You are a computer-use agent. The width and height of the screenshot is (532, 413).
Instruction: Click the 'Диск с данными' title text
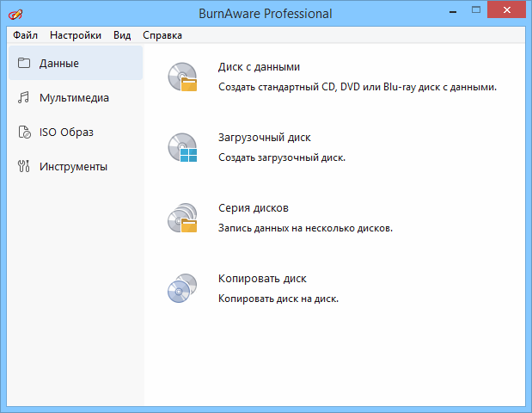click(x=259, y=67)
